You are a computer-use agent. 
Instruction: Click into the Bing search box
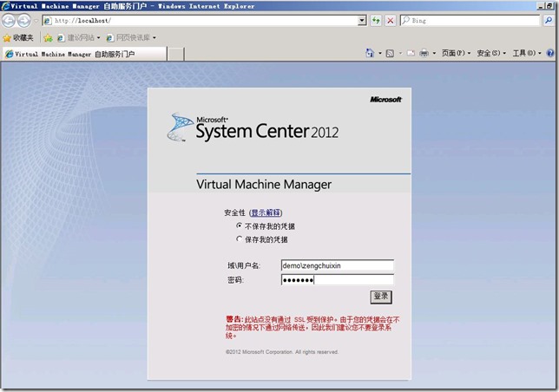click(x=470, y=21)
